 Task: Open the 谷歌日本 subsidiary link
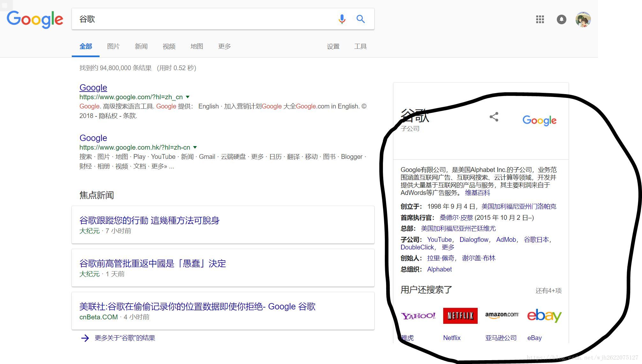tap(536, 240)
